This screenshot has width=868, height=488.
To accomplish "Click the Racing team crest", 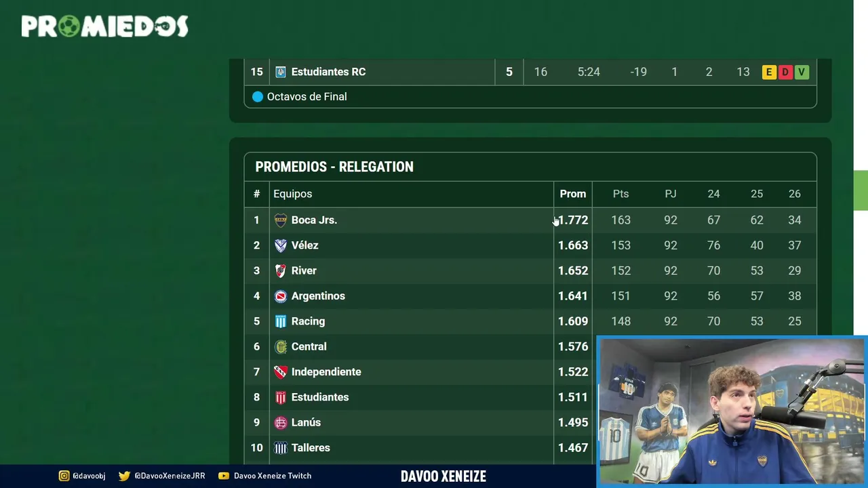I will coord(281,321).
